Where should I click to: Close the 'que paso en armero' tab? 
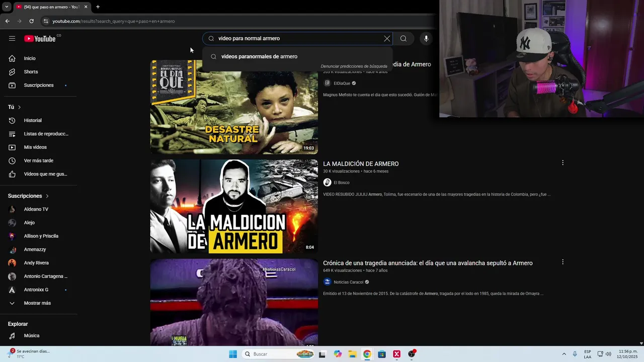tap(86, 7)
